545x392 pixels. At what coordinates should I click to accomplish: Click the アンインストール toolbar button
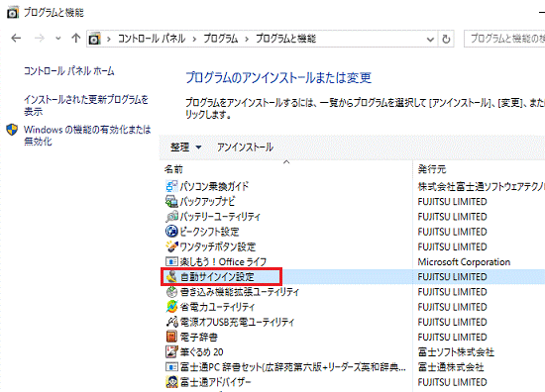[245, 147]
